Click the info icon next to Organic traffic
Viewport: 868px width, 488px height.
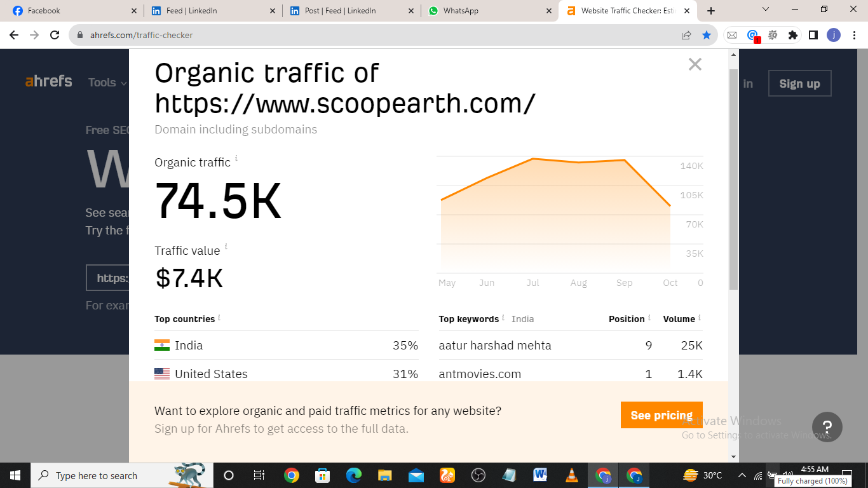(236, 158)
